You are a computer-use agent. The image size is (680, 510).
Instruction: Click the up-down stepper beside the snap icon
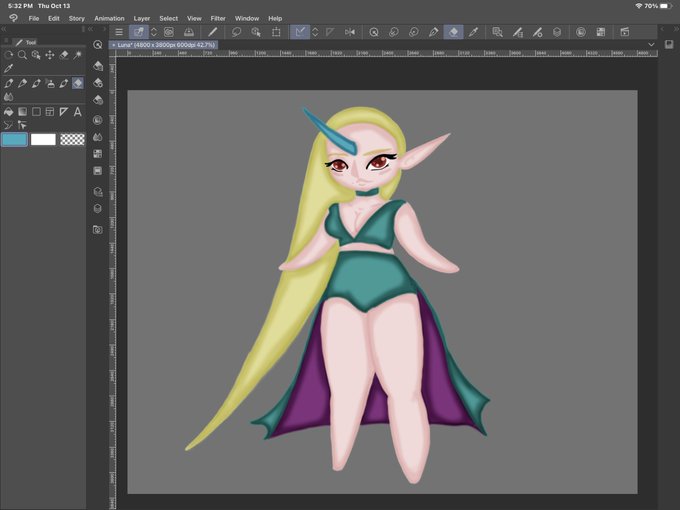315,32
